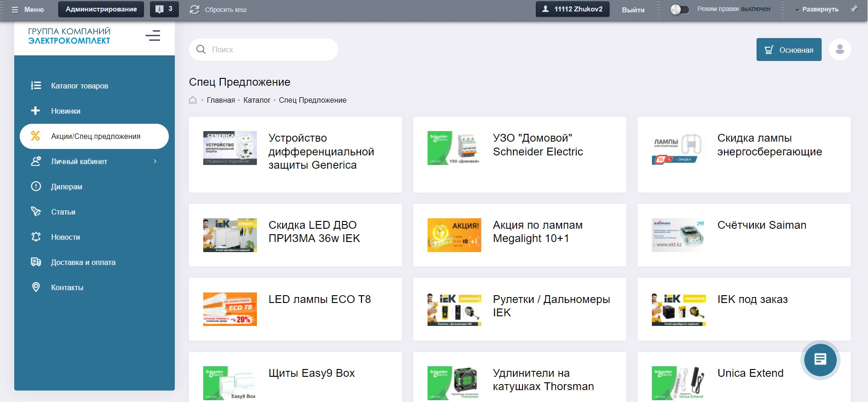Screen dimensions: 868x402
Task: Click the Unica Extend title text
Action: (750, 373)
